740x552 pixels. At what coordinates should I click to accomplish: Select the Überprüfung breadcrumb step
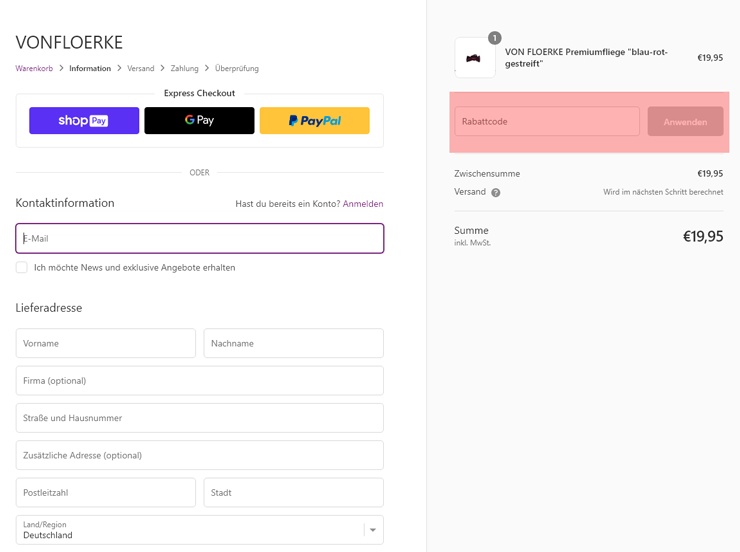tap(237, 68)
